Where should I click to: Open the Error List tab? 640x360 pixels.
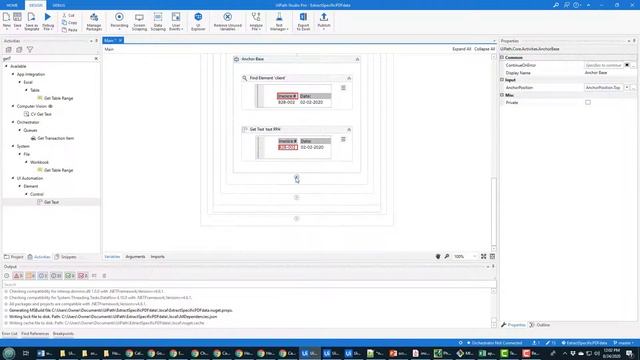coord(9,333)
